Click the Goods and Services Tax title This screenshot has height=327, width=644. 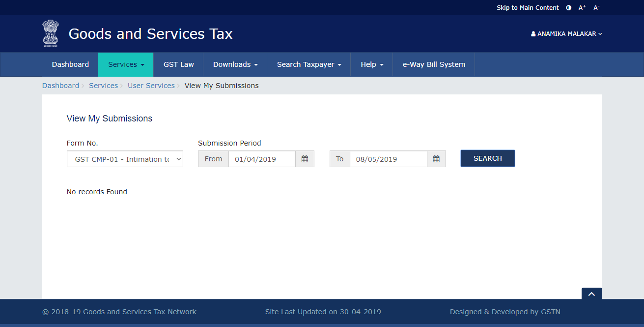coord(151,34)
